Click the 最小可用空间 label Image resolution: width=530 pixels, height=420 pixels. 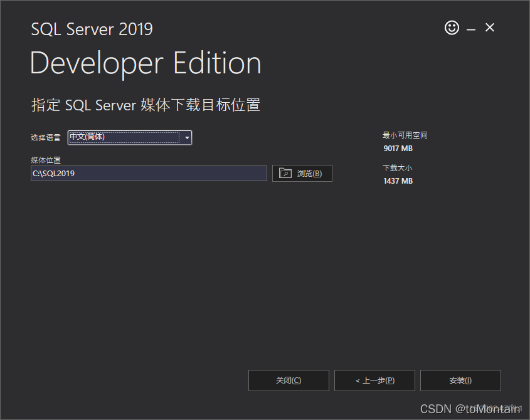pyautogui.click(x=405, y=135)
